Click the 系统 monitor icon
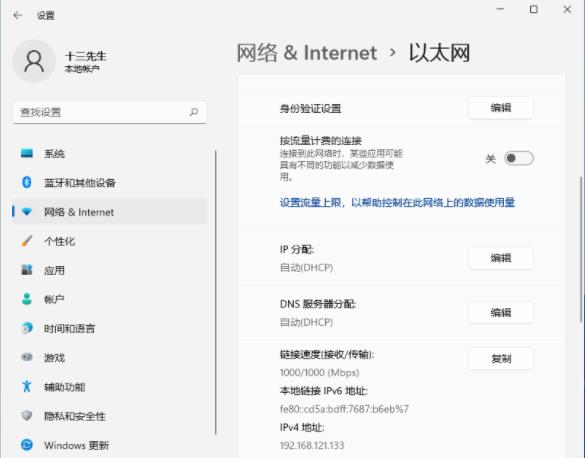 (x=27, y=153)
